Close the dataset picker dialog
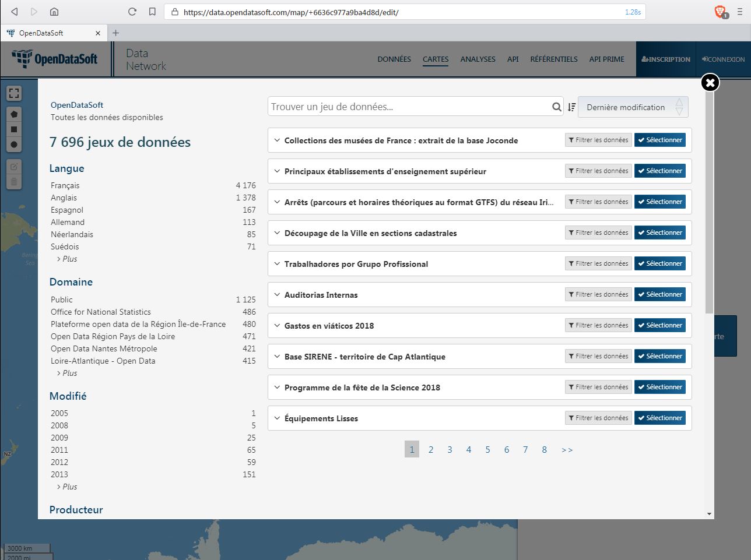 coord(710,83)
